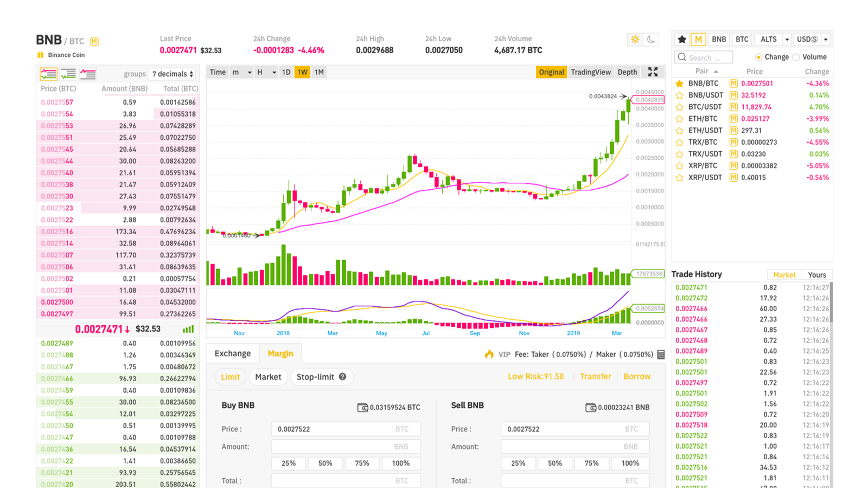Screen dimensions: 868x488
Task: Click the fire icon next to VIP
Action: [x=489, y=354]
